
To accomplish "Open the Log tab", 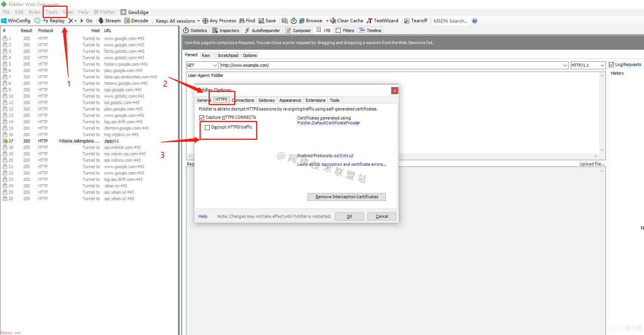I will coord(323,30).
